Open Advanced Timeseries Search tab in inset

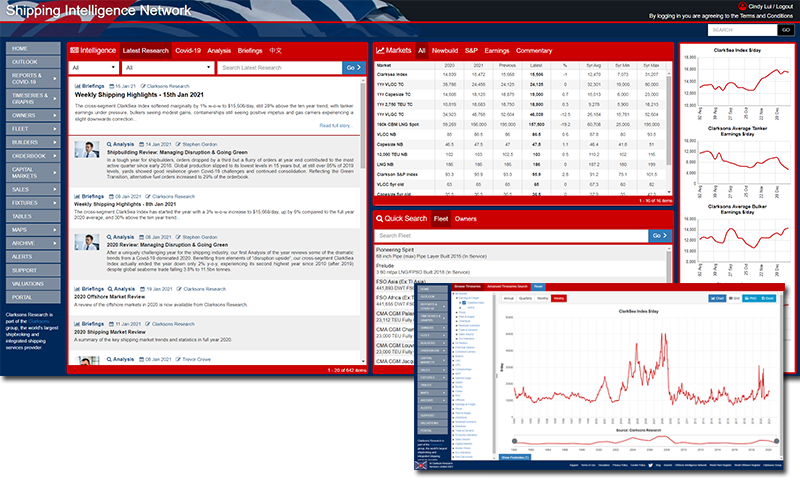[x=507, y=287]
